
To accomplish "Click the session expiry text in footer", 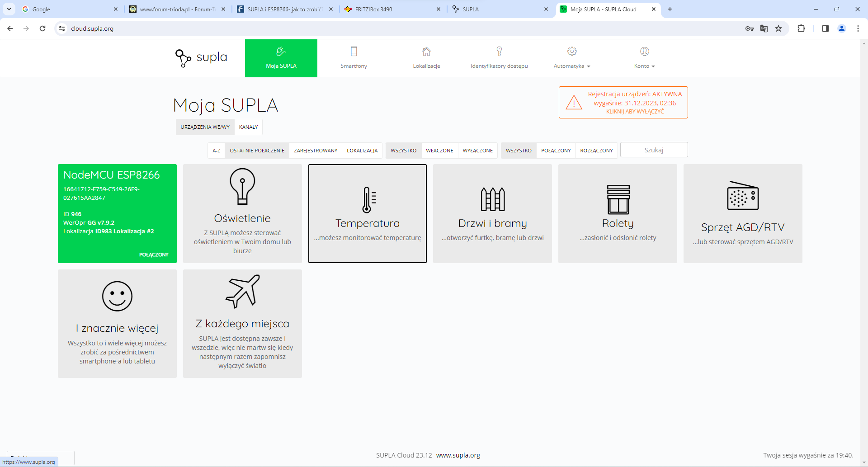I will click(808, 455).
